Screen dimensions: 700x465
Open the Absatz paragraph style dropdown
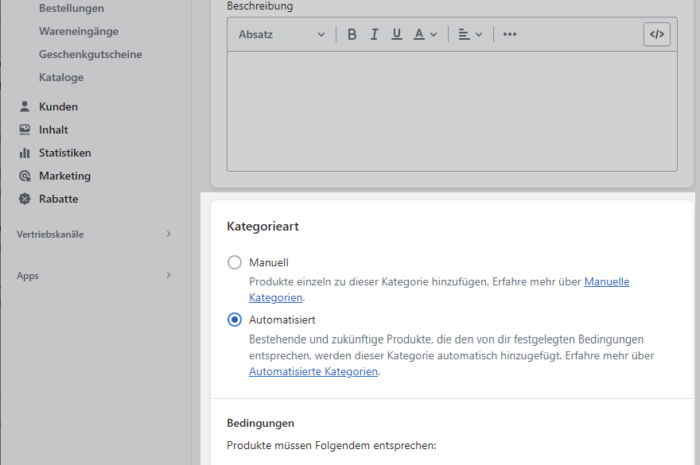coord(282,34)
